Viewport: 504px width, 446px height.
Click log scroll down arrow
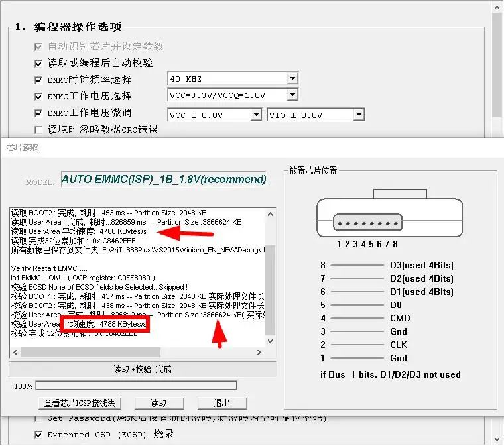271,341
